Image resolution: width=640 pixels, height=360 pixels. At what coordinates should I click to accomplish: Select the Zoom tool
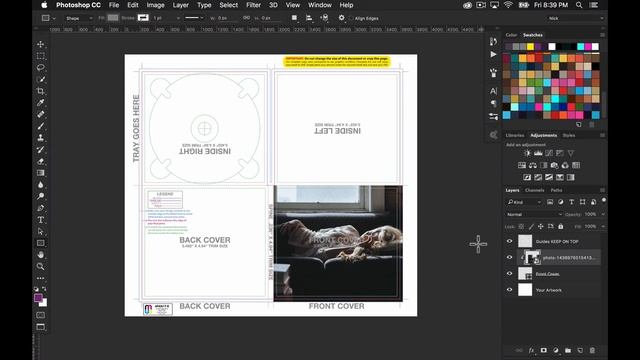(x=40, y=267)
